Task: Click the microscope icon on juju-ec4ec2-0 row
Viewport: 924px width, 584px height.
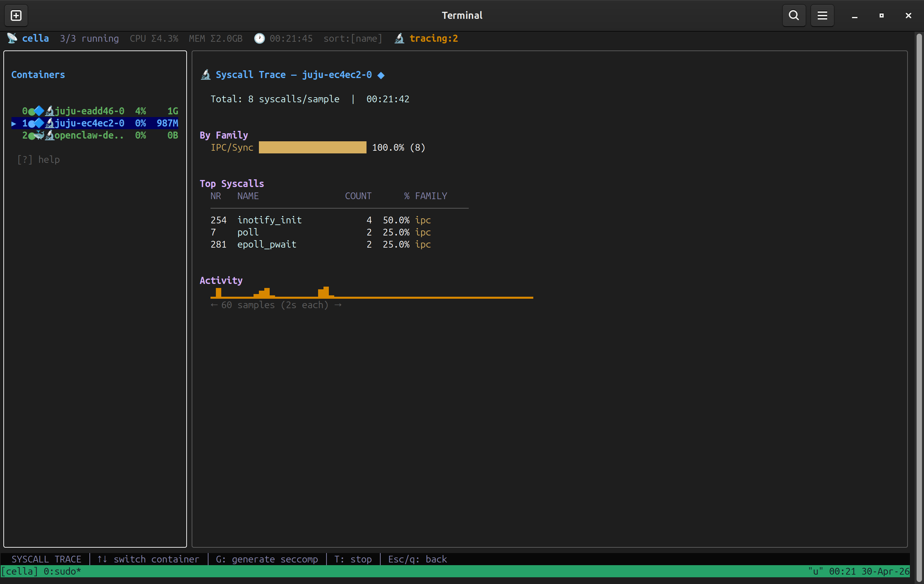Action: pyautogui.click(x=49, y=123)
